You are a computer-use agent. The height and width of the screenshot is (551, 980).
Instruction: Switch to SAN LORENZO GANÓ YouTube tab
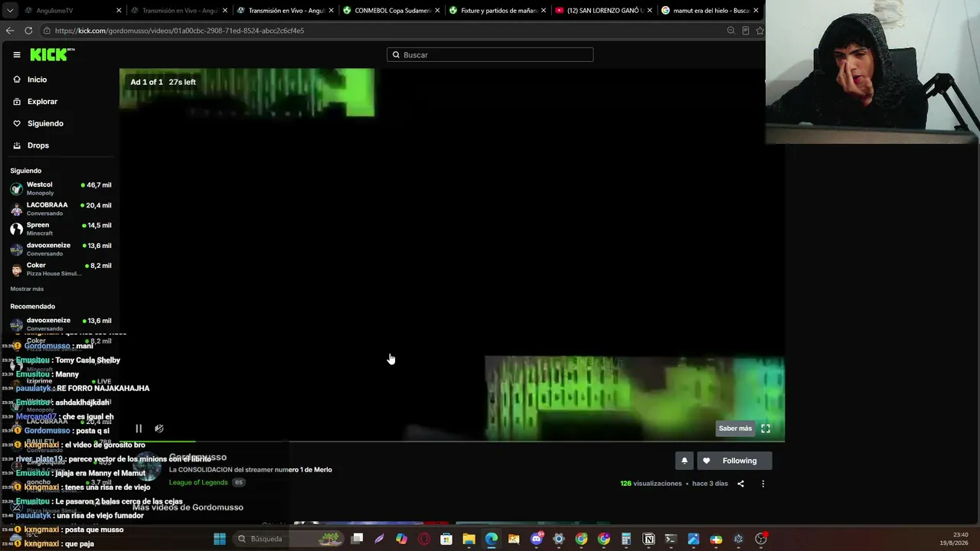(x=603, y=11)
